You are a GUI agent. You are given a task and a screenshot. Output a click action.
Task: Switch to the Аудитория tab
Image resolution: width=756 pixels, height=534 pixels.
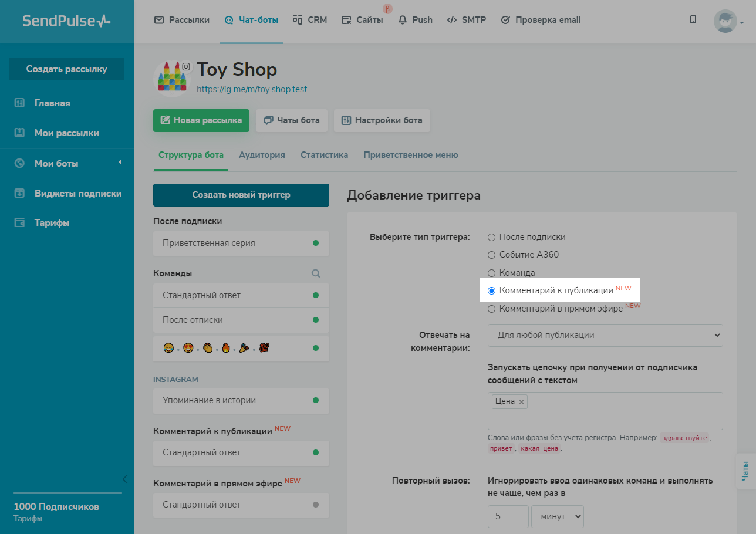point(262,155)
